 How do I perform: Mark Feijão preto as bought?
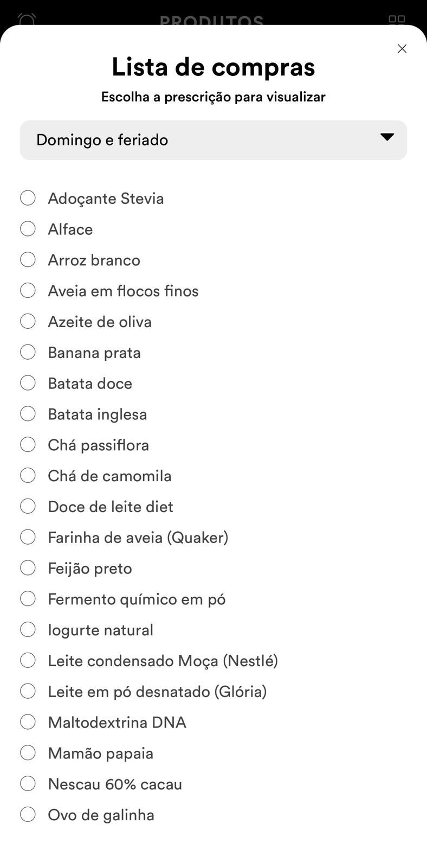pyautogui.click(x=28, y=568)
